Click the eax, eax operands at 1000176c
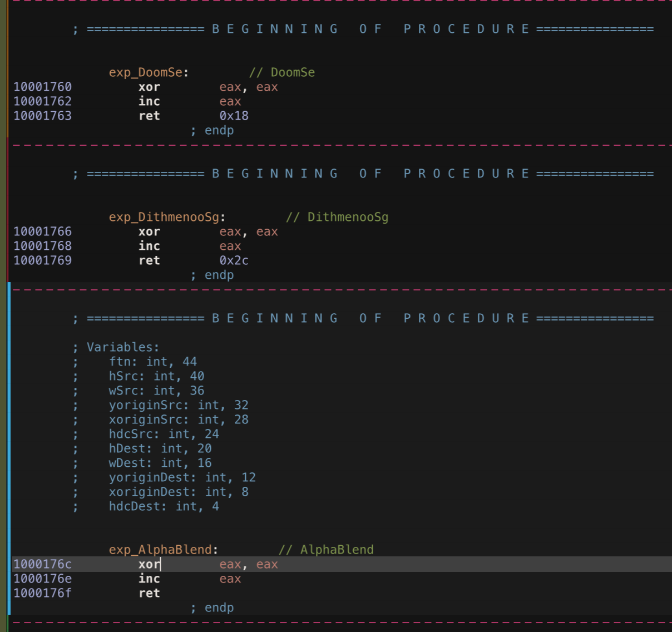 coord(249,564)
